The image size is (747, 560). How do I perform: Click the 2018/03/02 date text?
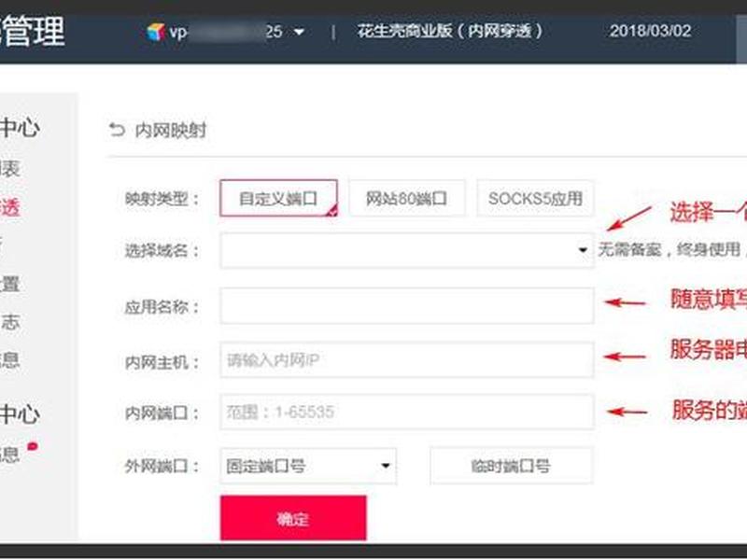650,31
